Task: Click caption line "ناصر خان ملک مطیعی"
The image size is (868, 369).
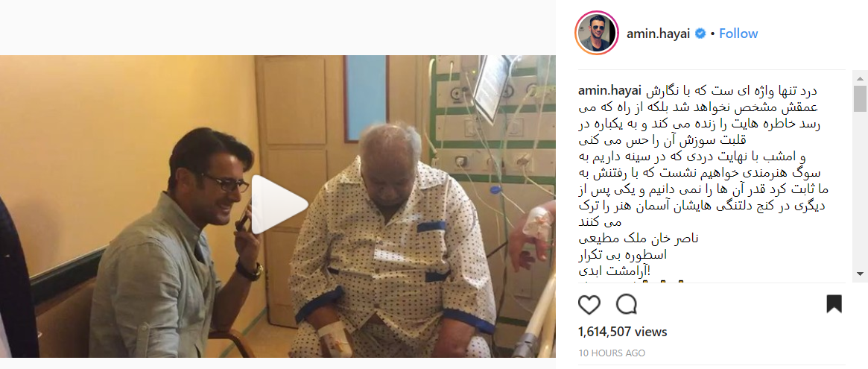Action: (x=639, y=239)
